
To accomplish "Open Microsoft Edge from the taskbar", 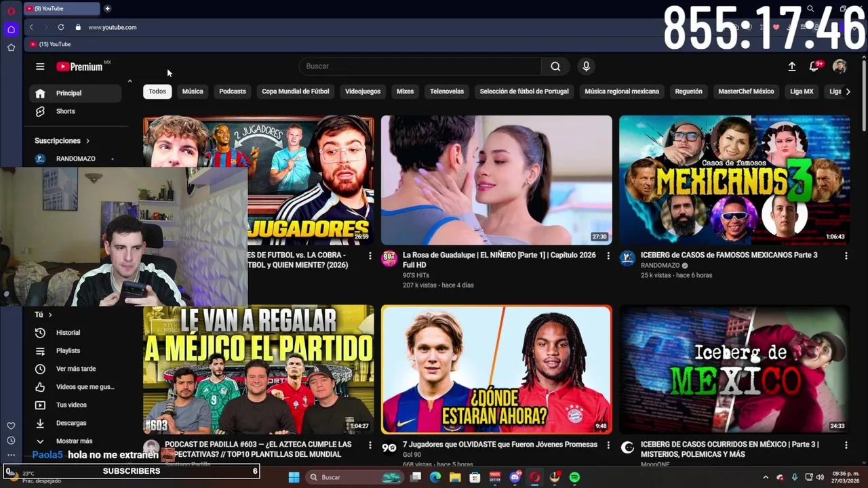I will tap(435, 477).
